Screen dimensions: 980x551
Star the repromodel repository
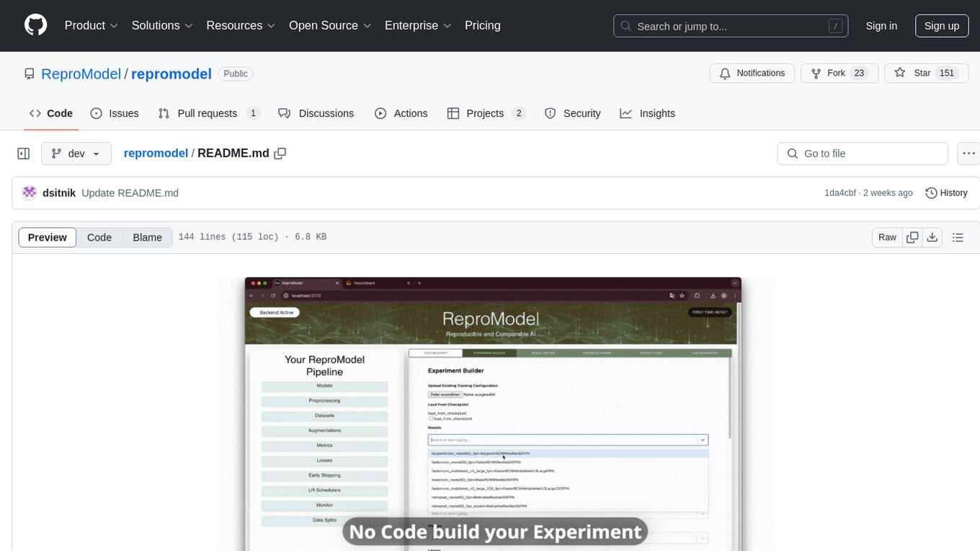(926, 74)
